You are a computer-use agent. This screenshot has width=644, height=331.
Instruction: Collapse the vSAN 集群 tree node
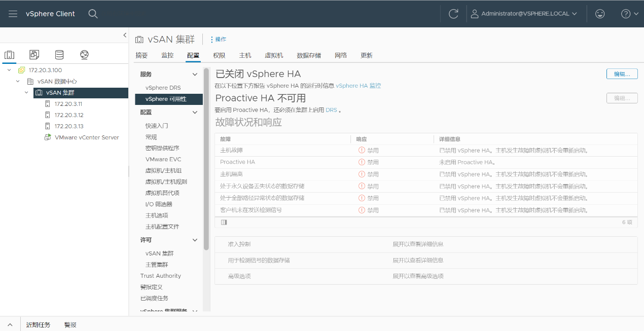pyautogui.click(x=26, y=92)
